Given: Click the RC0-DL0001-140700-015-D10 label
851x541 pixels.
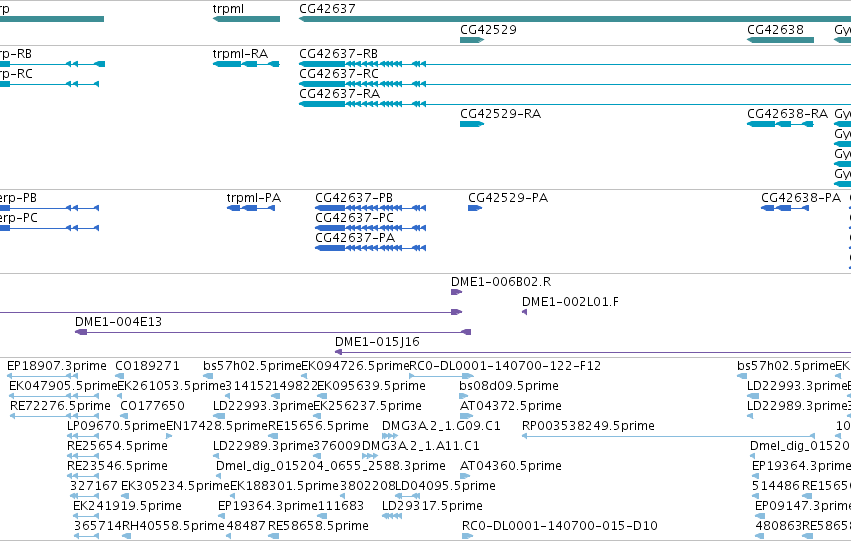Looking at the screenshot, I should [560, 527].
